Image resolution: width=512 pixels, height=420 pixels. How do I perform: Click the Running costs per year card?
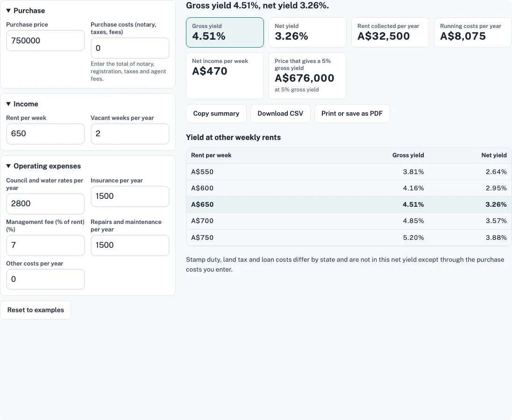coord(473,32)
